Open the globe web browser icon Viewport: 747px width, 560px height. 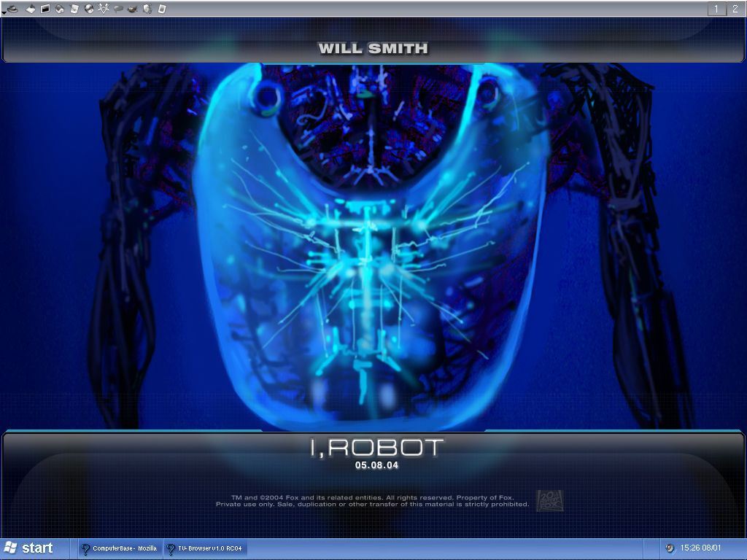coord(89,9)
